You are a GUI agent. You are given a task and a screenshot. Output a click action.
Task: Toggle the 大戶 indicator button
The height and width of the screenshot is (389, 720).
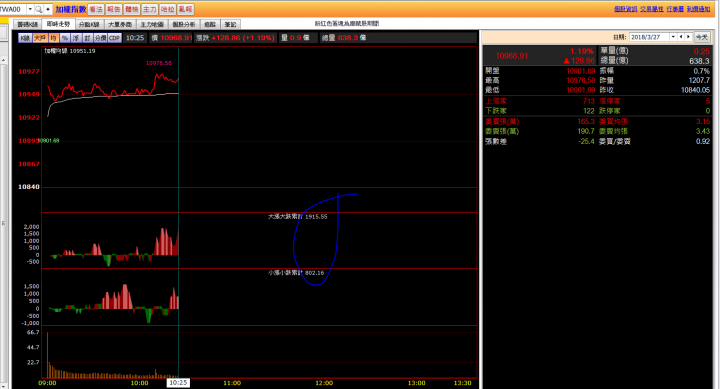pyautogui.click(x=40, y=38)
